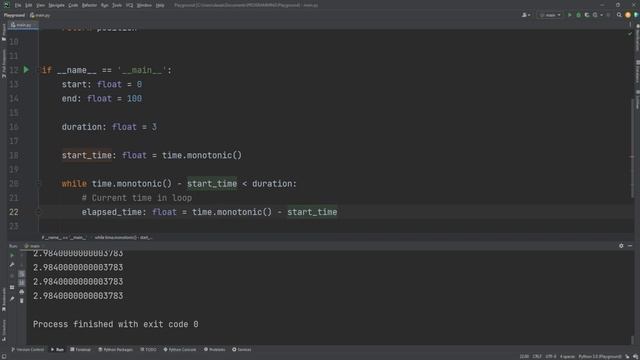Image resolution: width=640 pixels, height=360 pixels.
Task: Open the TODO tool window
Action: (x=148, y=349)
